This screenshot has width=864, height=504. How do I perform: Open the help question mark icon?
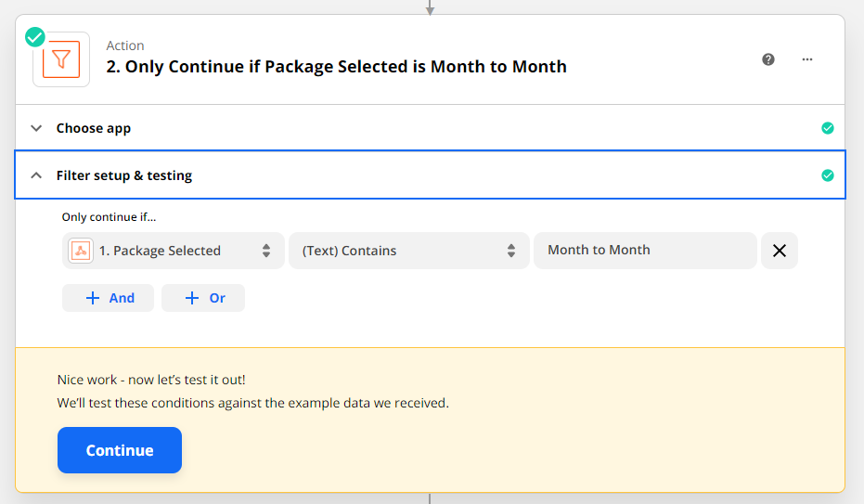[768, 59]
